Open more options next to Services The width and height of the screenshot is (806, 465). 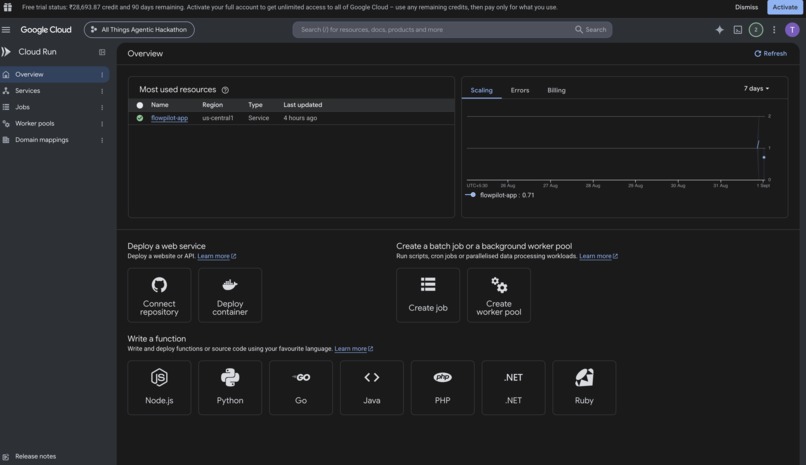pyautogui.click(x=102, y=91)
